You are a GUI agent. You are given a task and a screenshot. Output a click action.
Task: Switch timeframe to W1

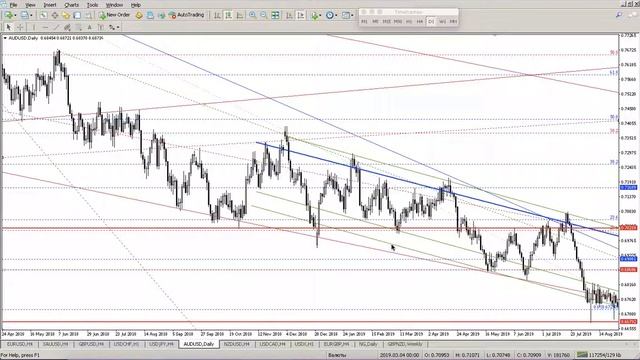click(442, 22)
